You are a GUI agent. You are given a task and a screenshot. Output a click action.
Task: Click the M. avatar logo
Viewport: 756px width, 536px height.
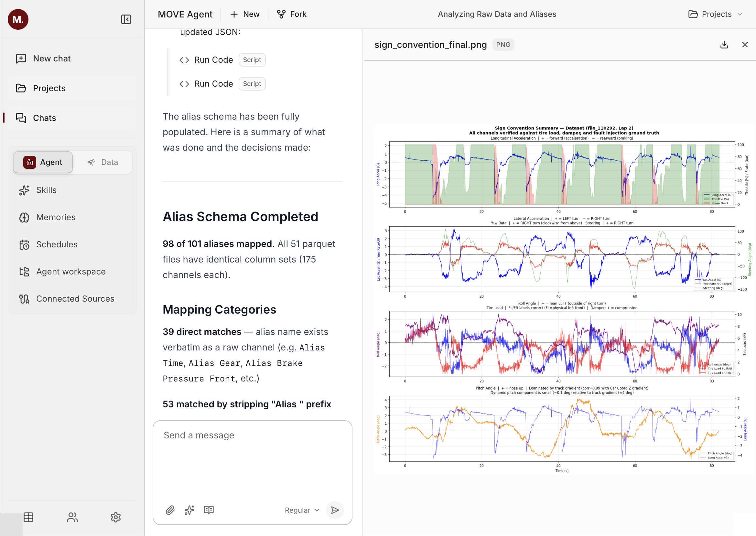pos(18,19)
